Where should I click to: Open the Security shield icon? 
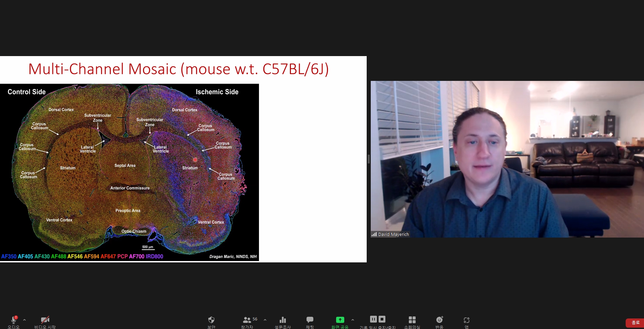pos(211,320)
